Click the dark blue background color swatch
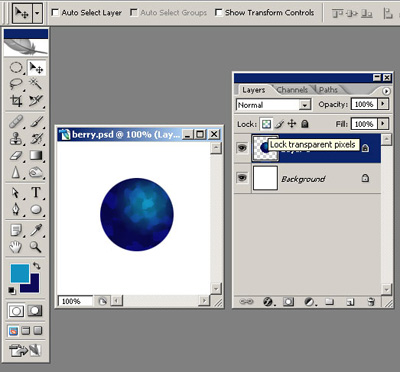Viewport: 400px width, 372px height. click(x=33, y=287)
